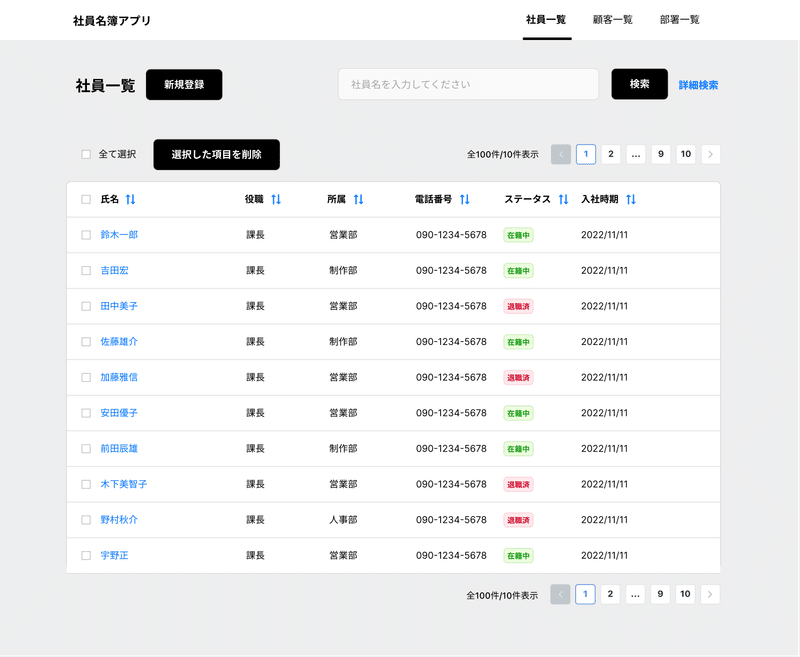Click the 退職済 badge for 木下美智子
The height and width of the screenshot is (657, 800).
(518, 485)
